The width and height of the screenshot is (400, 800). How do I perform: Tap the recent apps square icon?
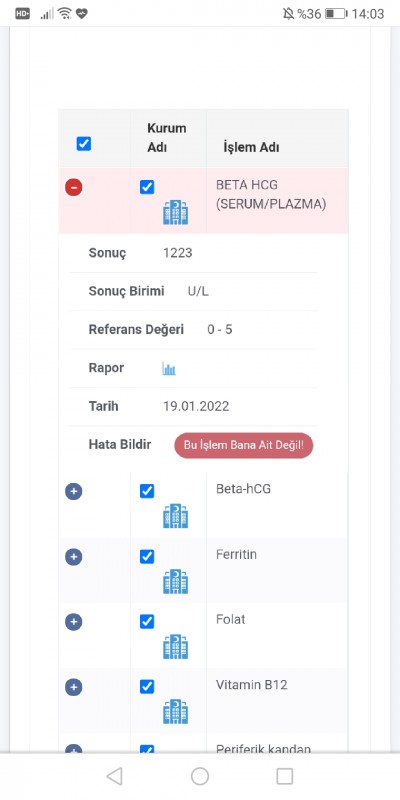[285, 776]
